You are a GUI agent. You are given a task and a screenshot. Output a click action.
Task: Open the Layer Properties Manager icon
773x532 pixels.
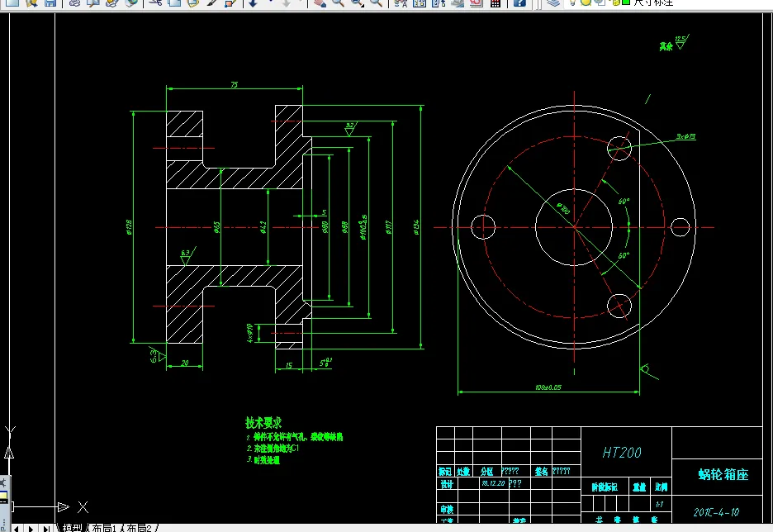(553, 3)
